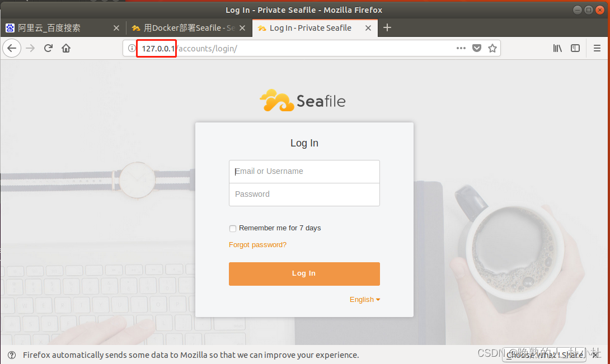Click the help question mark in the notification bar
610x364 pixels.
pos(12,354)
